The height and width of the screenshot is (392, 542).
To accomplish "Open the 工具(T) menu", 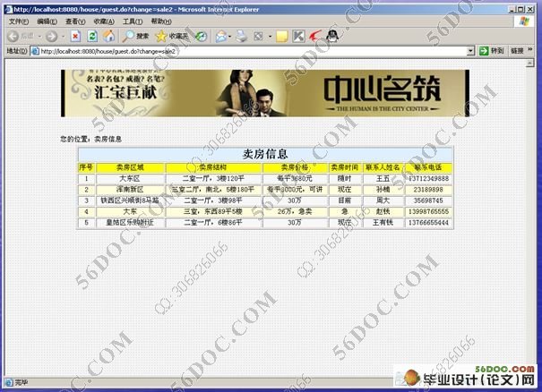I will (132, 21).
